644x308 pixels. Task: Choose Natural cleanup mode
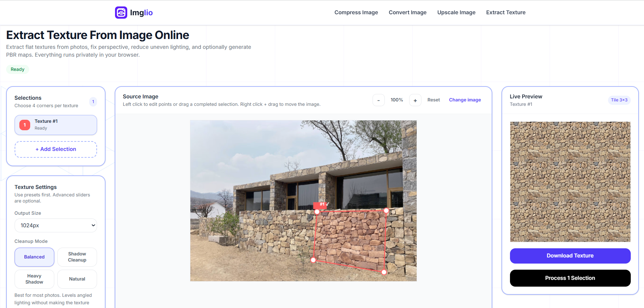[x=77, y=279]
